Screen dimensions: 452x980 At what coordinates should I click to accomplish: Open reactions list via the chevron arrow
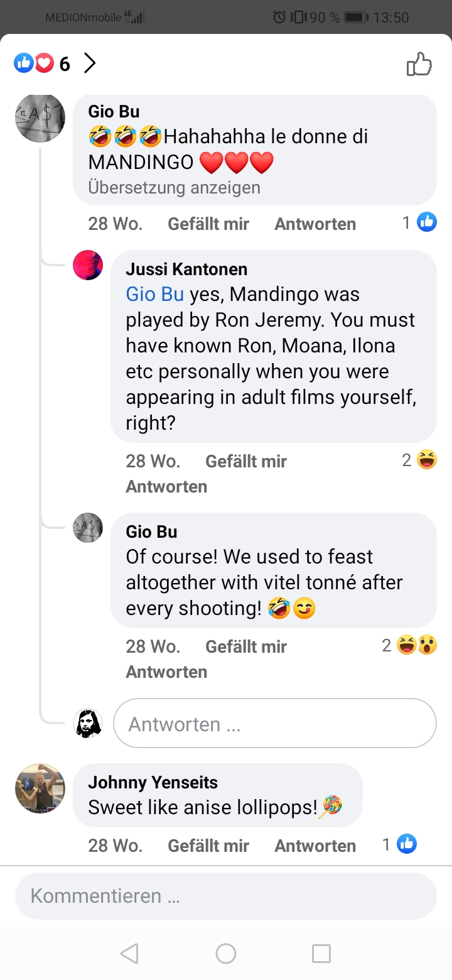click(90, 63)
